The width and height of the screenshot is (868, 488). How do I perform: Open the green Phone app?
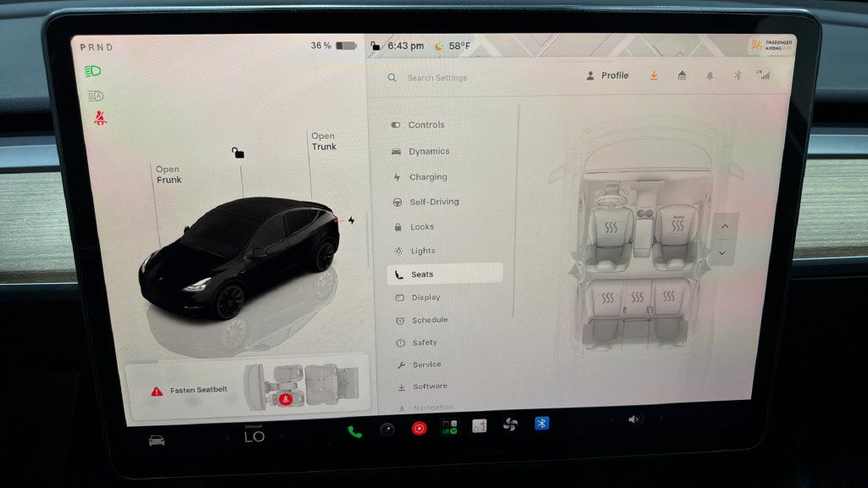click(354, 431)
